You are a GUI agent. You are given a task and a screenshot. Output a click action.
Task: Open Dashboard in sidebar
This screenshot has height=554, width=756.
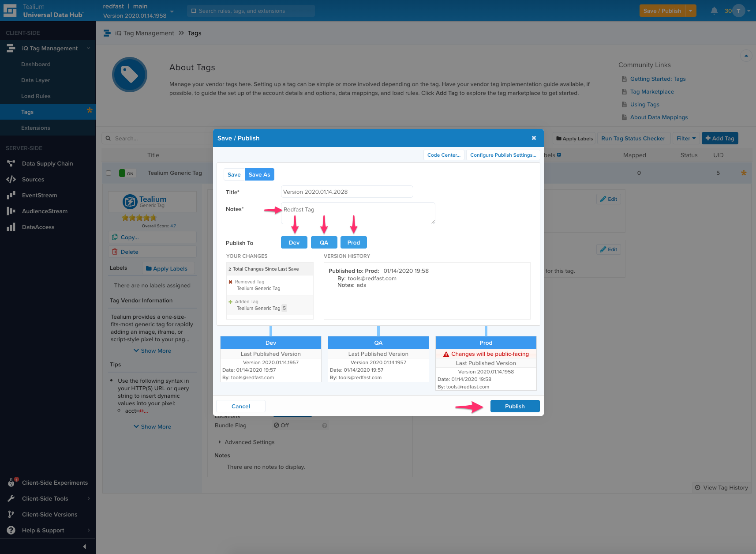click(36, 64)
